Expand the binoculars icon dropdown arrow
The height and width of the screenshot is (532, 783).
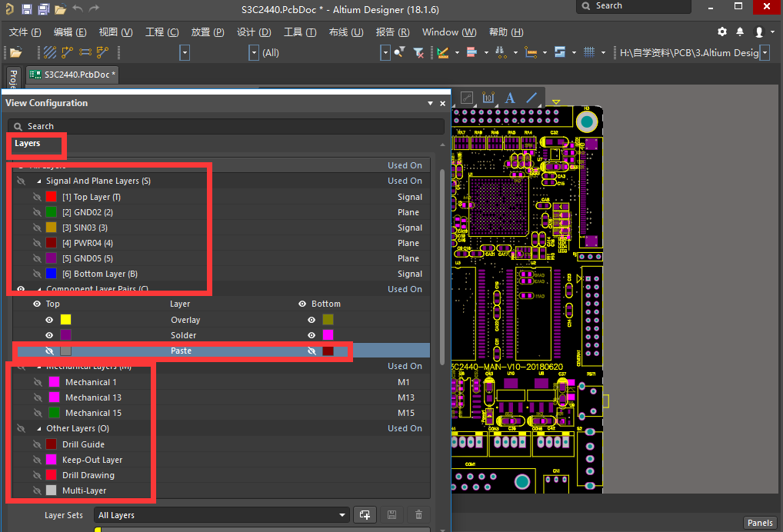[515, 52]
